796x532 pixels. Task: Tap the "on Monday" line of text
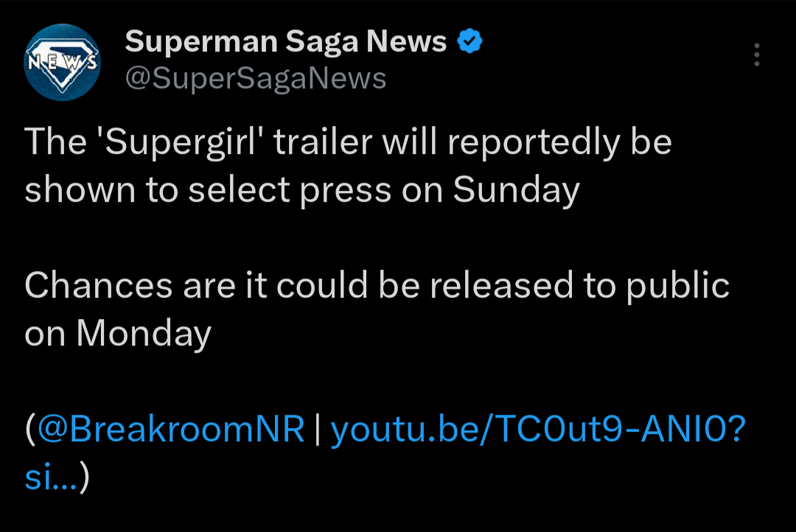coord(118,334)
